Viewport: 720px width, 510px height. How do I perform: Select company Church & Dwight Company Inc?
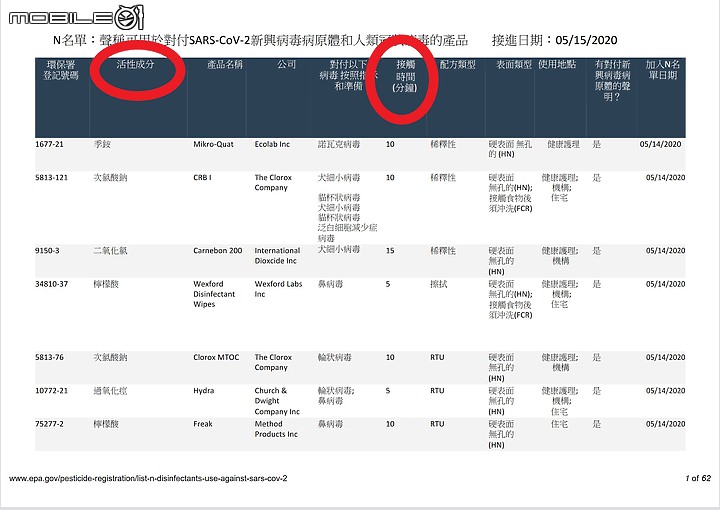(277, 401)
